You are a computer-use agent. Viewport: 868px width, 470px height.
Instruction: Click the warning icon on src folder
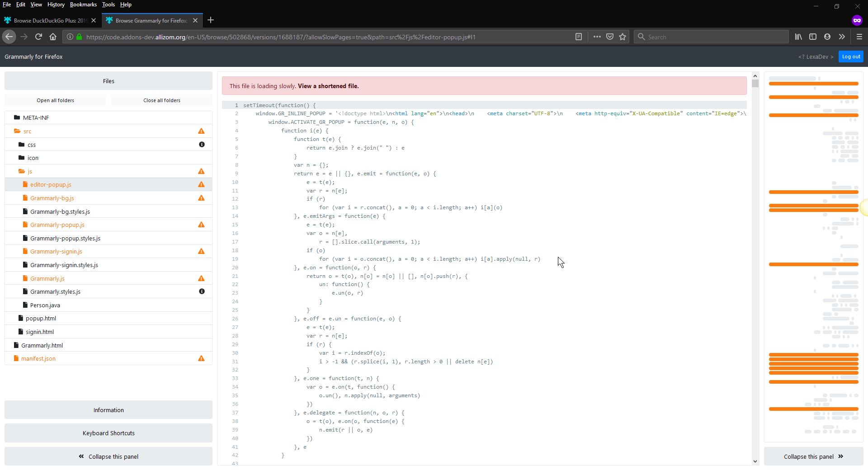pos(201,131)
